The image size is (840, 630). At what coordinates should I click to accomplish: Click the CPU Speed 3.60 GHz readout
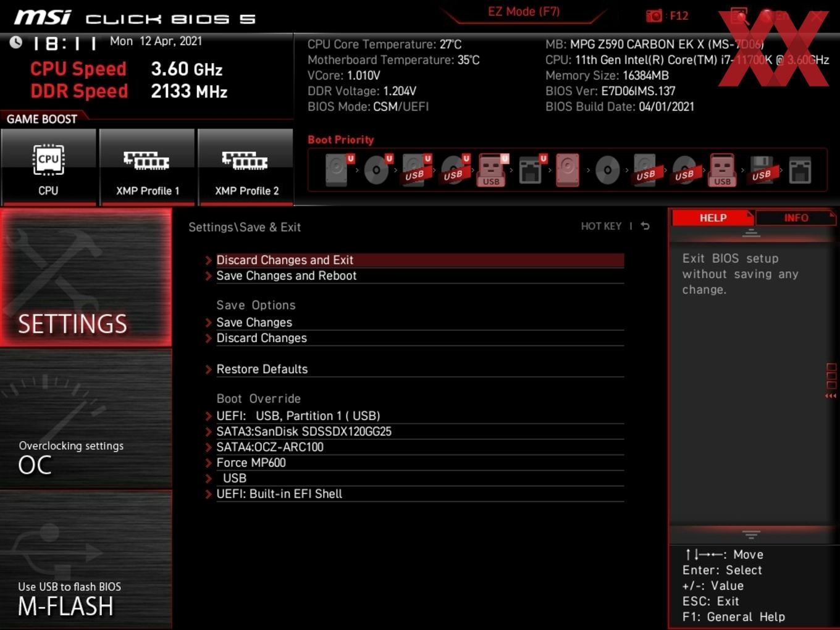(127, 69)
